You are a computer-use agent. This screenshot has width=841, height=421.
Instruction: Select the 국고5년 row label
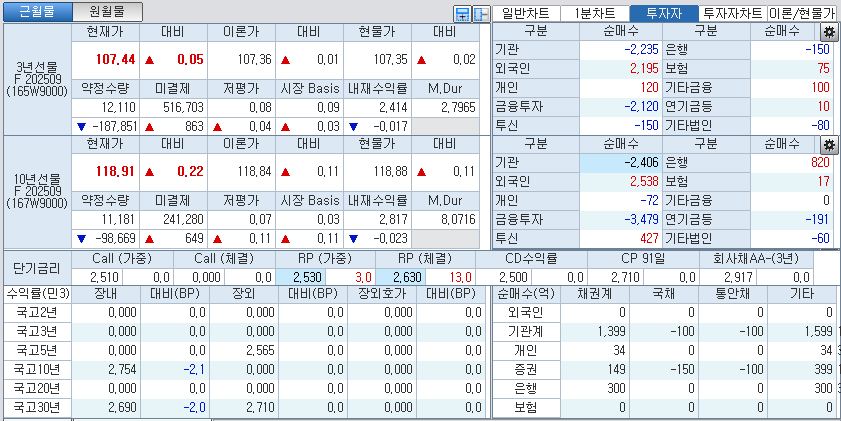click(x=37, y=350)
